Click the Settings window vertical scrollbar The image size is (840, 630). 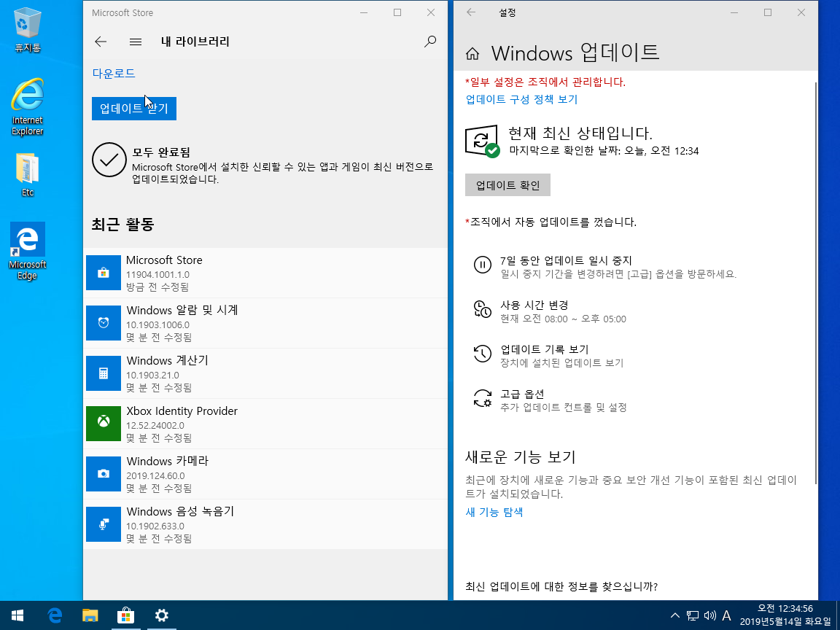pyautogui.click(x=815, y=283)
